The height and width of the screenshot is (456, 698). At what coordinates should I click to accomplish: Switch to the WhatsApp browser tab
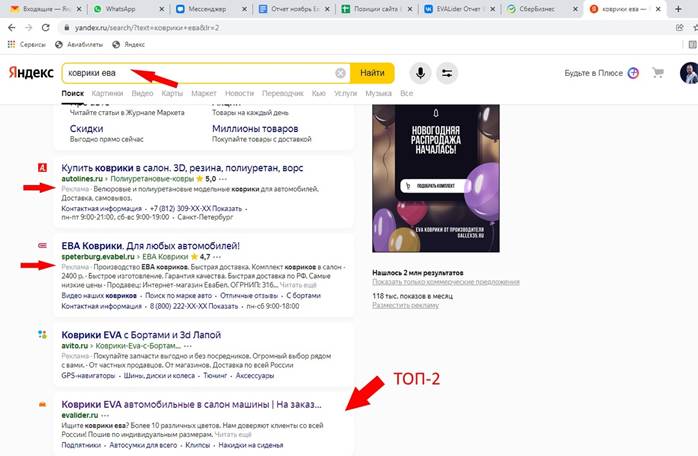pos(129,9)
